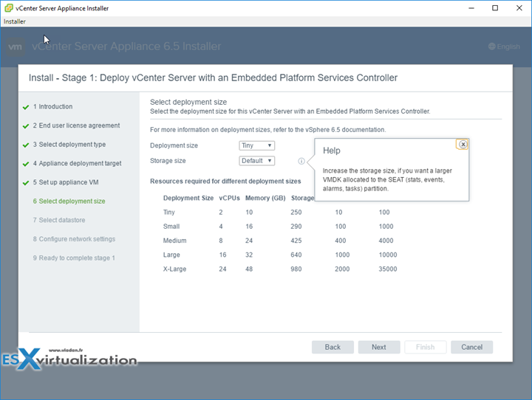Viewport: 532px width, 400px height.
Task: Maximize the installer window
Action: [x=495, y=8]
